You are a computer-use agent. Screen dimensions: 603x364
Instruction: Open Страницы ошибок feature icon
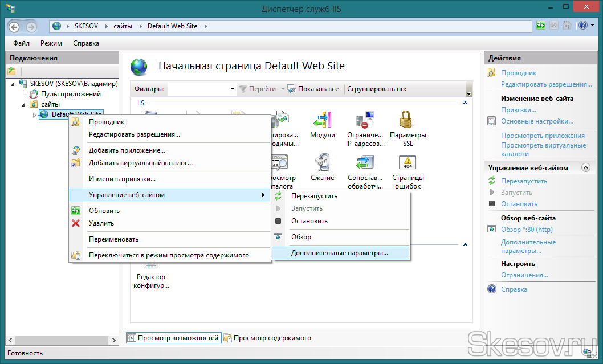coord(408,163)
